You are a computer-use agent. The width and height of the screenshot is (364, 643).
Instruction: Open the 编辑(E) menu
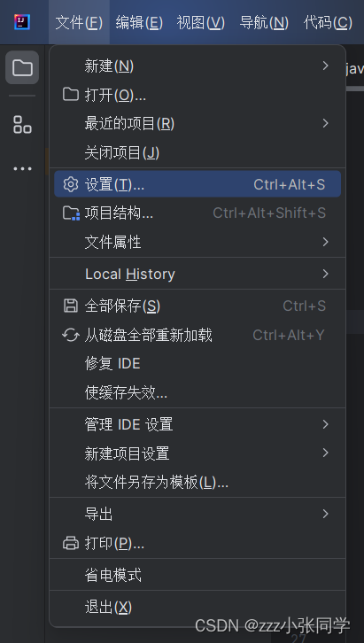(x=139, y=22)
